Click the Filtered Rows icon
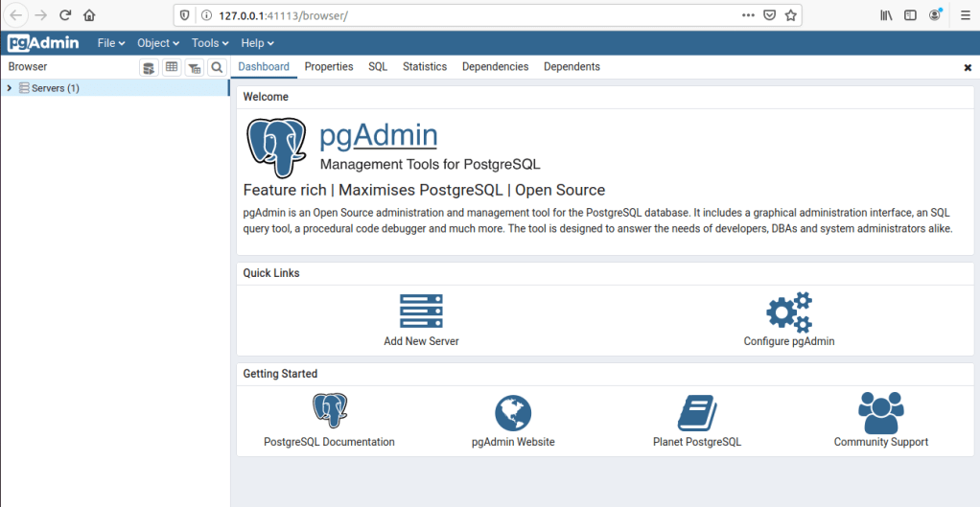This screenshot has width=980, height=507. (x=195, y=67)
